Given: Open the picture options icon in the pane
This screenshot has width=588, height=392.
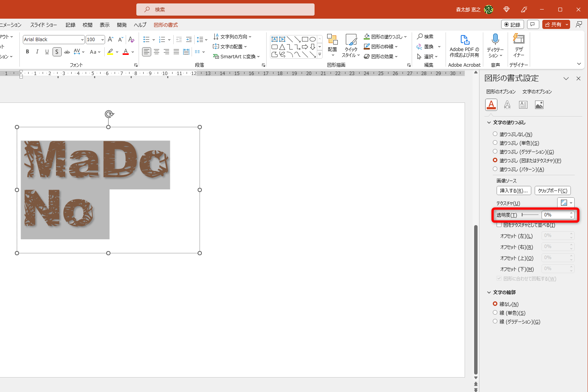Looking at the screenshot, I should (539, 105).
